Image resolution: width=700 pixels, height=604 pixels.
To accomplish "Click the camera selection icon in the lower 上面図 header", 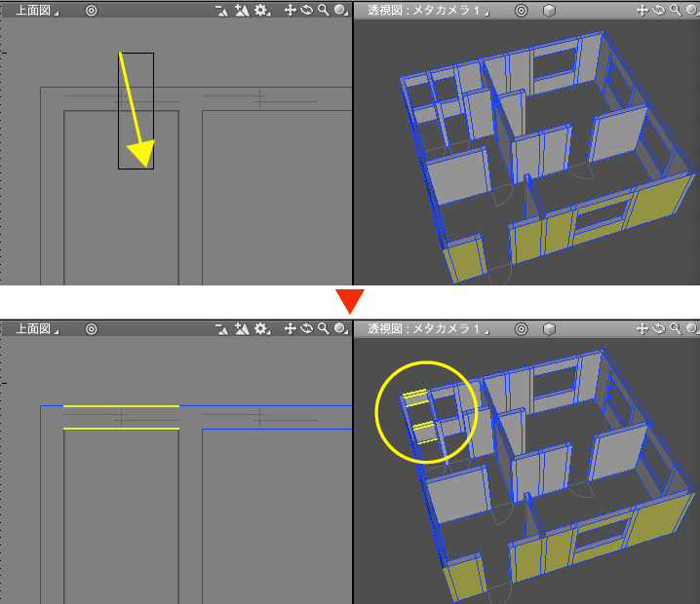I will pyautogui.click(x=221, y=328).
